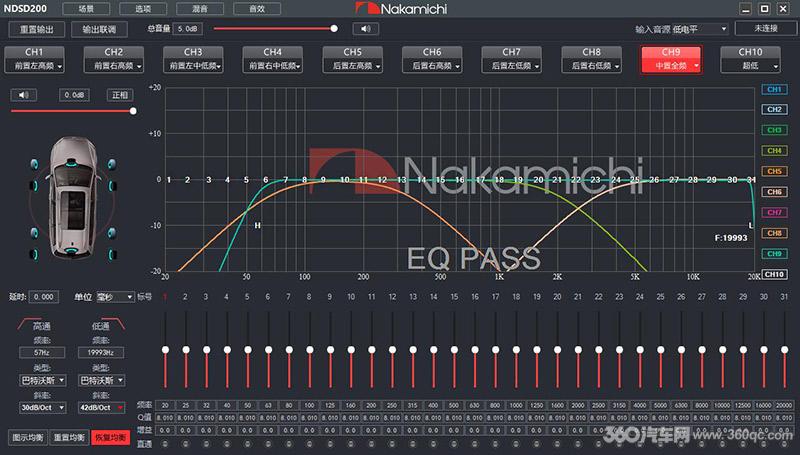Open the 场景 menu

[x=86, y=9]
